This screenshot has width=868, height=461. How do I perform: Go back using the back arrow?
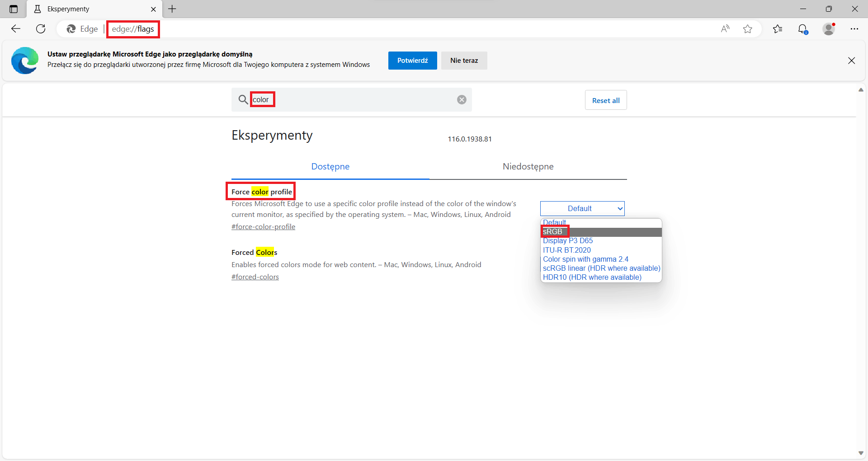pos(16,29)
